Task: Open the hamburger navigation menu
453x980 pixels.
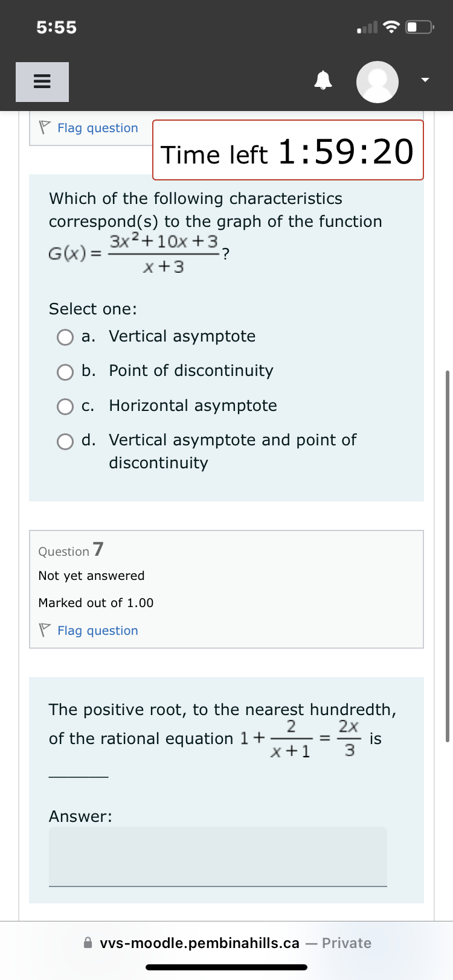Action: click(42, 81)
